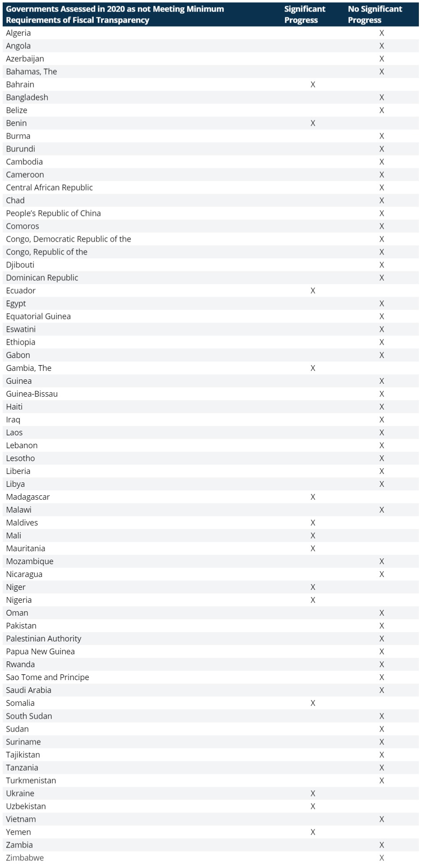Select Sao Tome and Principe text
This screenshot has height=868, width=422.
(48, 677)
